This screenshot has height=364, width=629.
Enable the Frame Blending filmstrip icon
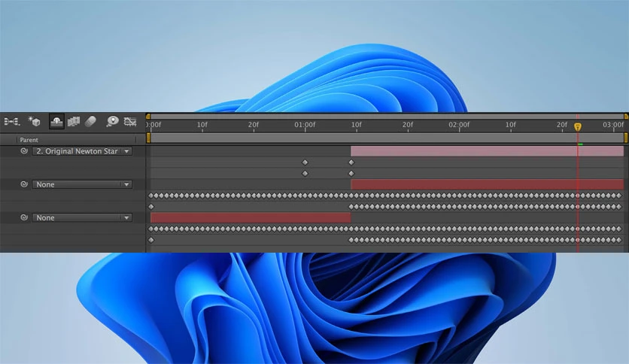click(x=74, y=121)
